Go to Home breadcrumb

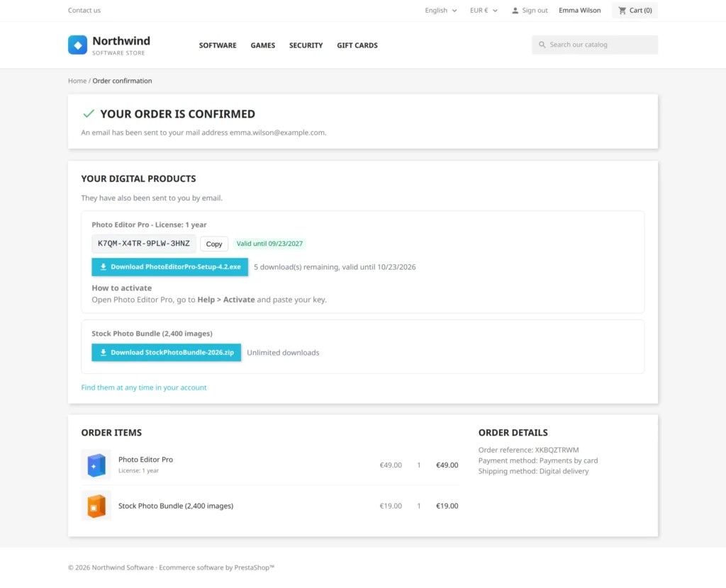[77, 81]
